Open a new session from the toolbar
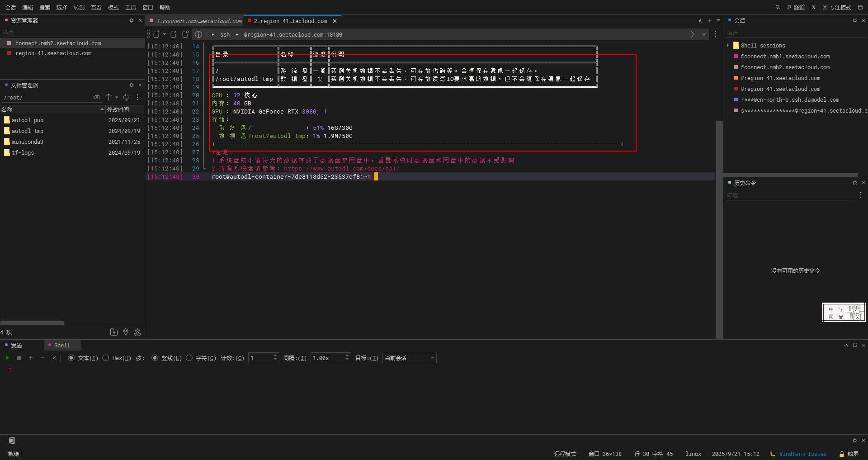Screen dimensions: 868x460 point(156,34)
